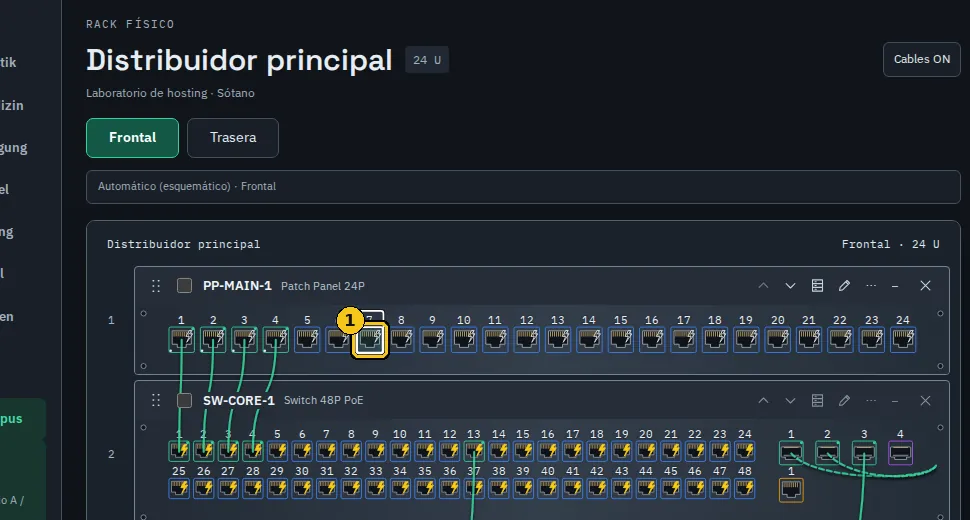Tick the SW-CORE-1 selection checkbox
Screen dimensions: 970x520
(x=184, y=401)
